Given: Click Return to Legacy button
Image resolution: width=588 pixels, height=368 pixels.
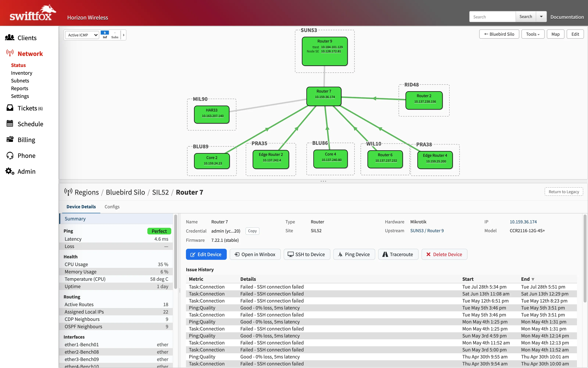Looking at the screenshot, I should (564, 192).
